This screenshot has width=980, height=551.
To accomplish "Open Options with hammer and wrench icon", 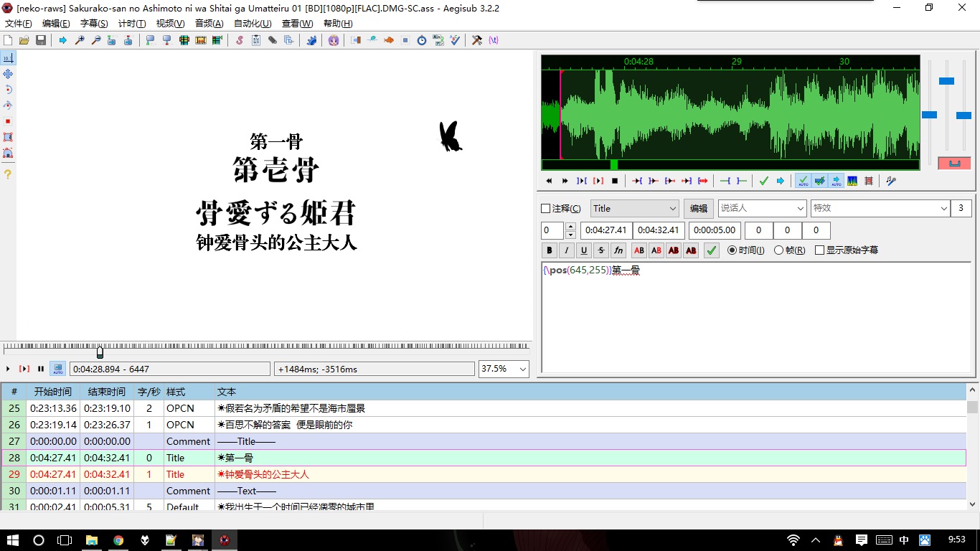I will [x=477, y=40].
